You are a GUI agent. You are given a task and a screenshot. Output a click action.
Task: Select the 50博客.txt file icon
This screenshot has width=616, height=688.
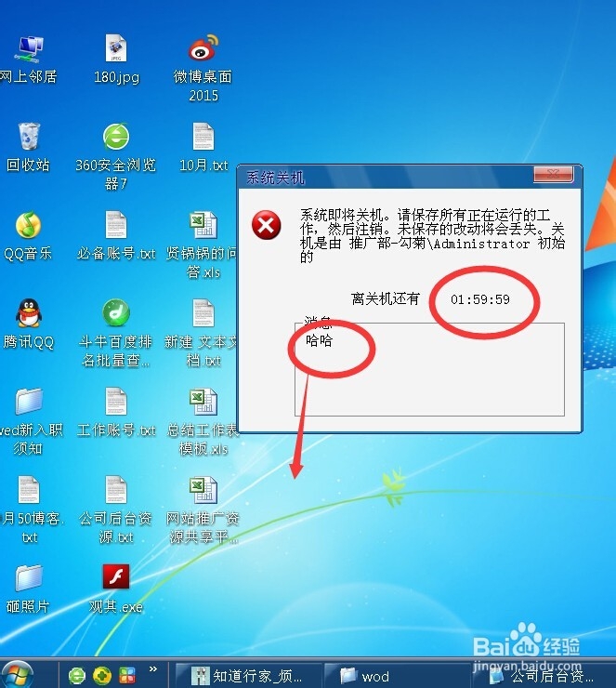coord(29,490)
